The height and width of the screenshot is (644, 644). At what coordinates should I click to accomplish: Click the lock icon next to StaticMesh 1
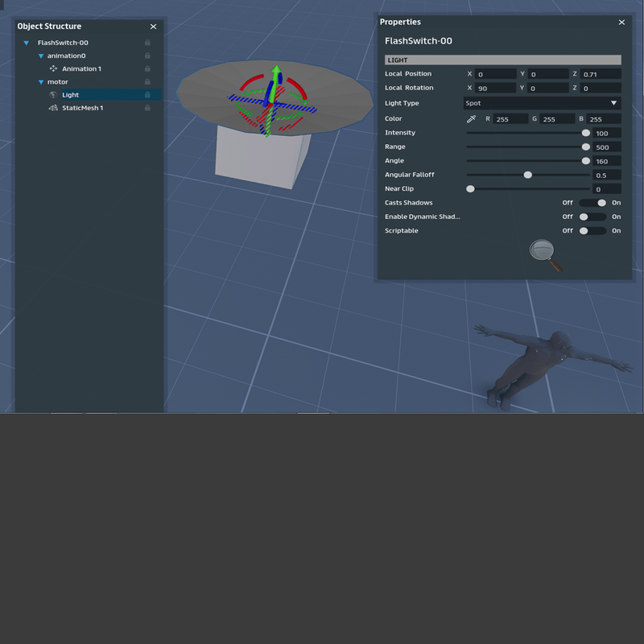[x=147, y=108]
